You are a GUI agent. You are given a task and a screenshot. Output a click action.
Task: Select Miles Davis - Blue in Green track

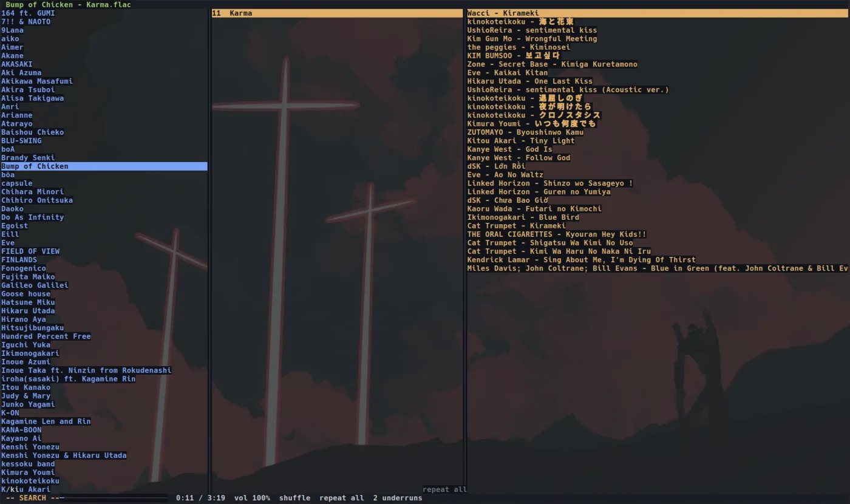658,268
